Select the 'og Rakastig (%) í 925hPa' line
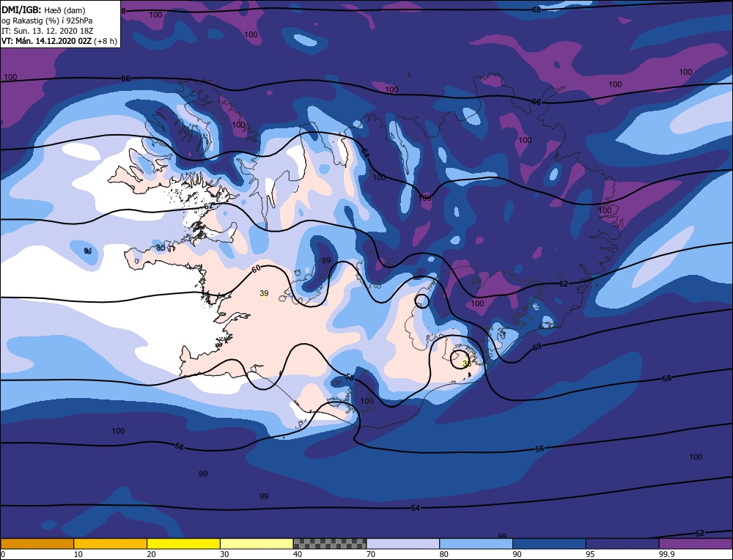Viewport: 733px width, 560px height. coord(47,21)
